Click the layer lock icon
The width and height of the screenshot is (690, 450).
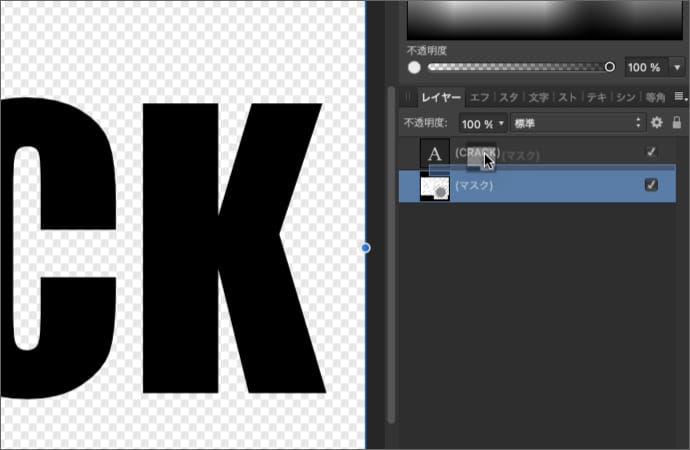point(677,123)
